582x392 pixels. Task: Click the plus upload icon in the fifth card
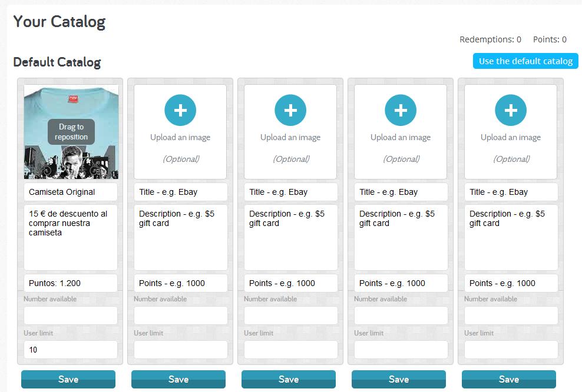point(511,110)
